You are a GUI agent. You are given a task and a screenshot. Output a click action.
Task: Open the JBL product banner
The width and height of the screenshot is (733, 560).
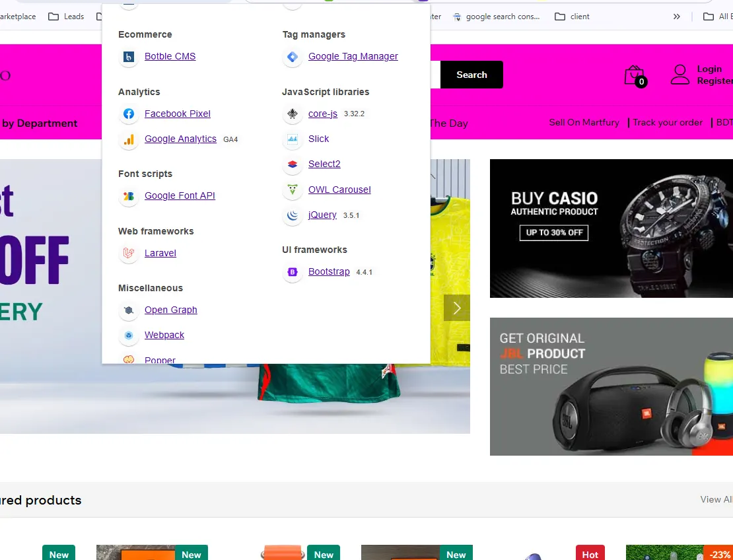611,386
